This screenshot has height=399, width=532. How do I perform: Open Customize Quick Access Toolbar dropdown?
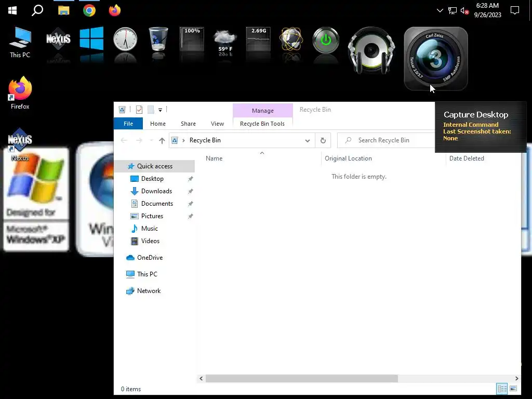pos(160,110)
